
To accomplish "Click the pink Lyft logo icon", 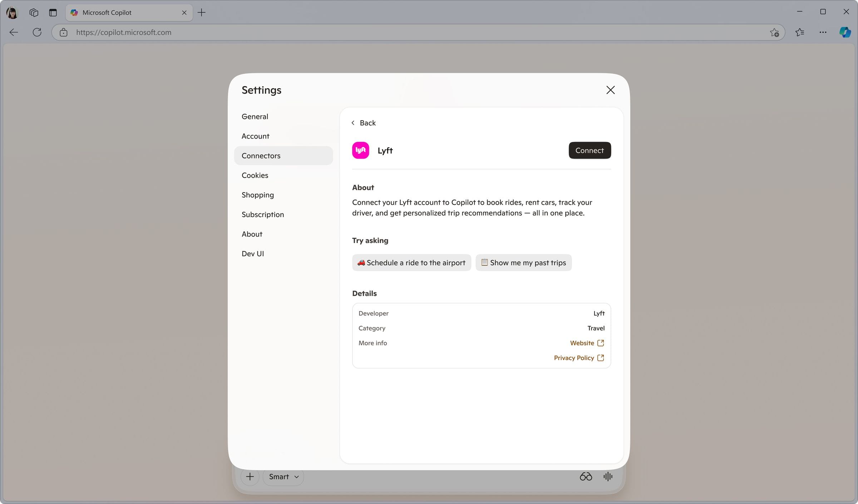I will (360, 150).
